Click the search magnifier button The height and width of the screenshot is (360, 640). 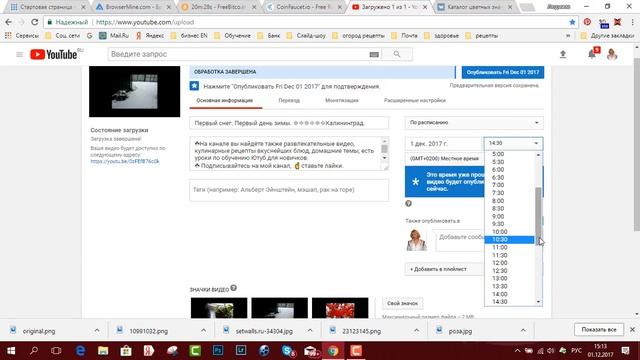(397, 54)
